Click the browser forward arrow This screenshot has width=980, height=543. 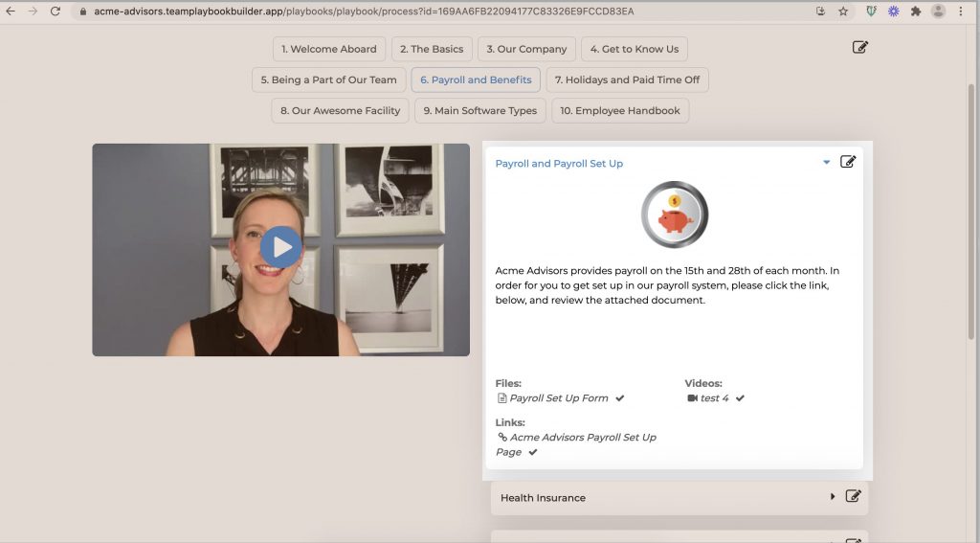(33, 11)
